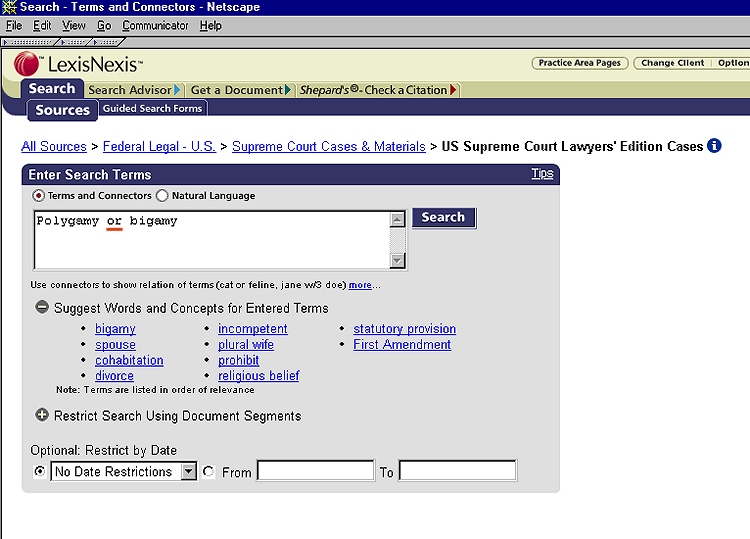Open the Communicator menu
Viewport: 750px width, 539px height.
[x=155, y=25]
